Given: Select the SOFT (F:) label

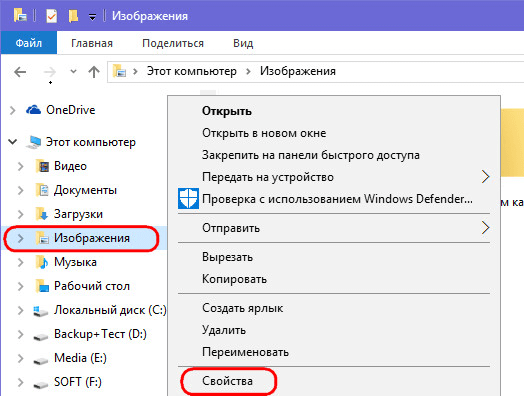Looking at the screenshot, I should pyautogui.click(x=78, y=382).
